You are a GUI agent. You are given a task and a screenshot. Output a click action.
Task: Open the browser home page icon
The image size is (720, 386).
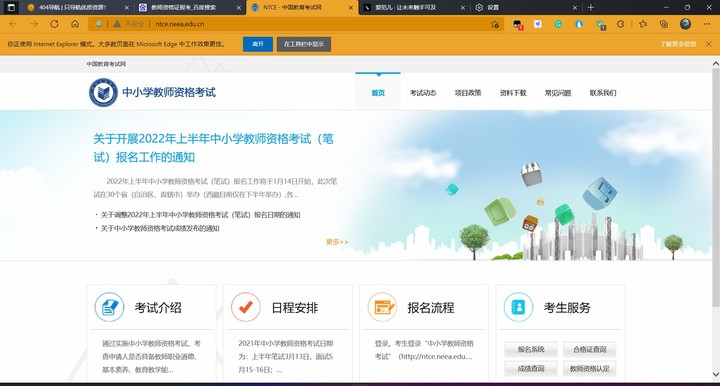tap(75, 24)
